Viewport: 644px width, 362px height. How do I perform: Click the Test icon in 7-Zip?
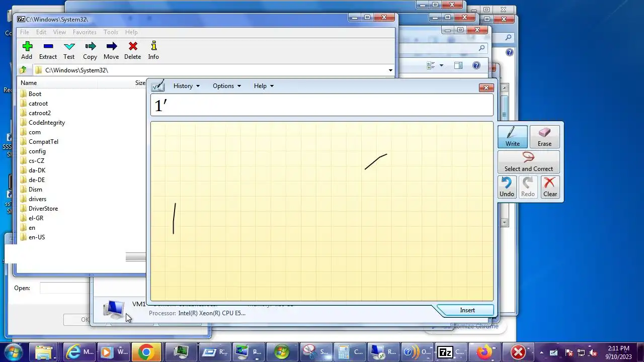69,47
